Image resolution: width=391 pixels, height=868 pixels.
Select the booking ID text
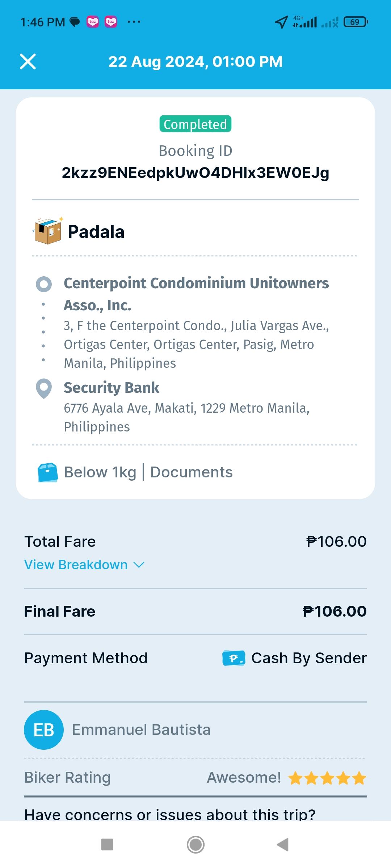pos(195,173)
